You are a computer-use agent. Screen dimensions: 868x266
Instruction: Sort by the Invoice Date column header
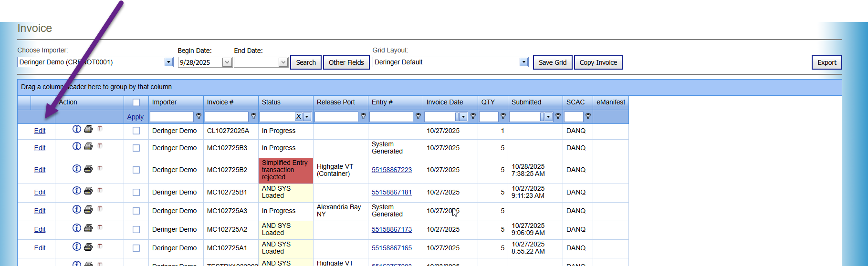[444, 102]
